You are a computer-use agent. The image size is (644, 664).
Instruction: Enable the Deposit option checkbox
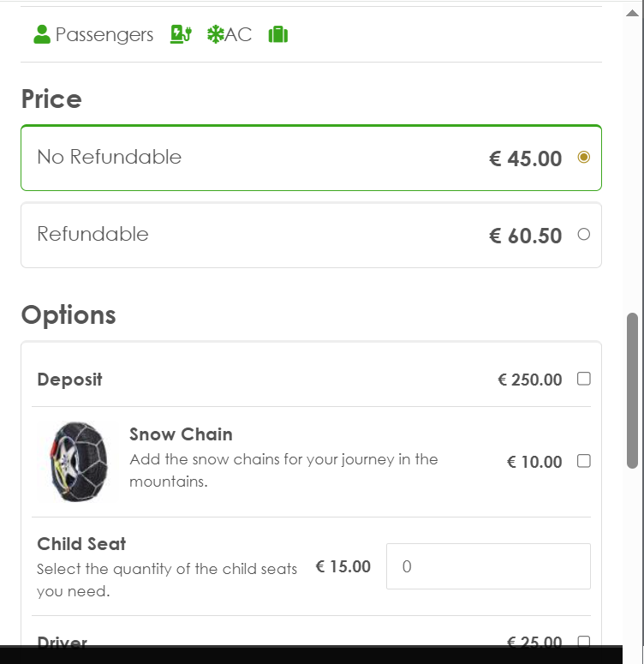click(584, 379)
